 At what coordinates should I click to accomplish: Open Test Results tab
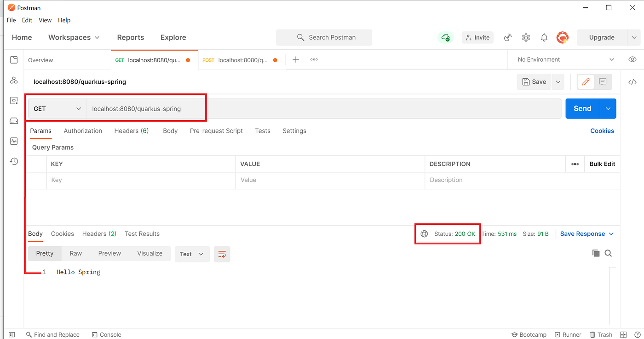pyautogui.click(x=142, y=234)
